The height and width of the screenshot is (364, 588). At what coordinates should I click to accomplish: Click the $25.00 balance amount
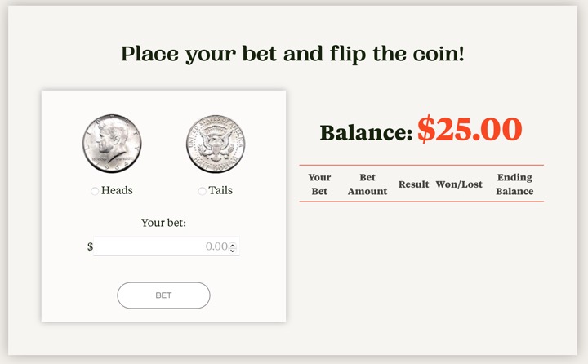pyautogui.click(x=470, y=129)
